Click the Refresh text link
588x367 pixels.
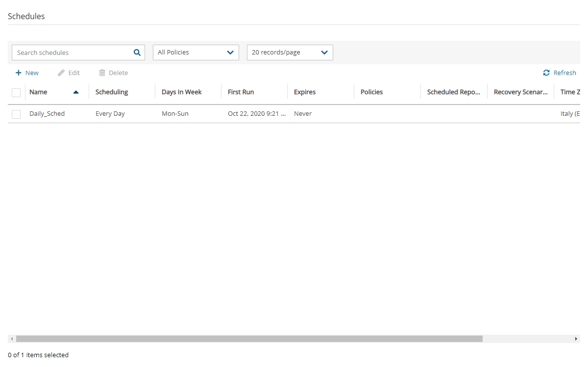[x=564, y=73]
